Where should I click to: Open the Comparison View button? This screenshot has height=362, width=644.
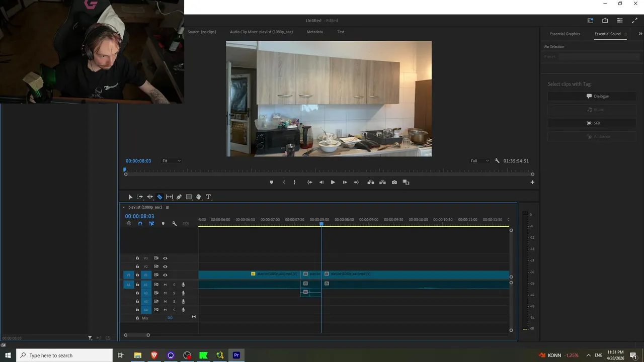[406, 183]
